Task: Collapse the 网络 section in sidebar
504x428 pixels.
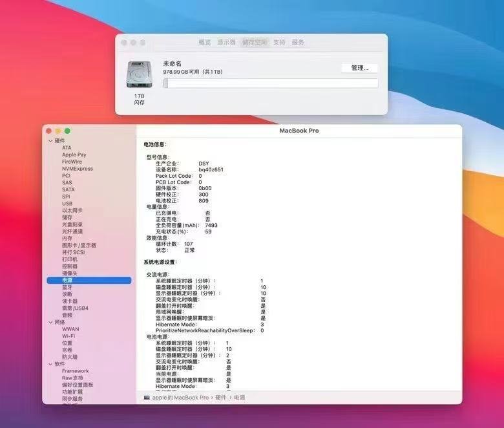Action: (x=50, y=322)
